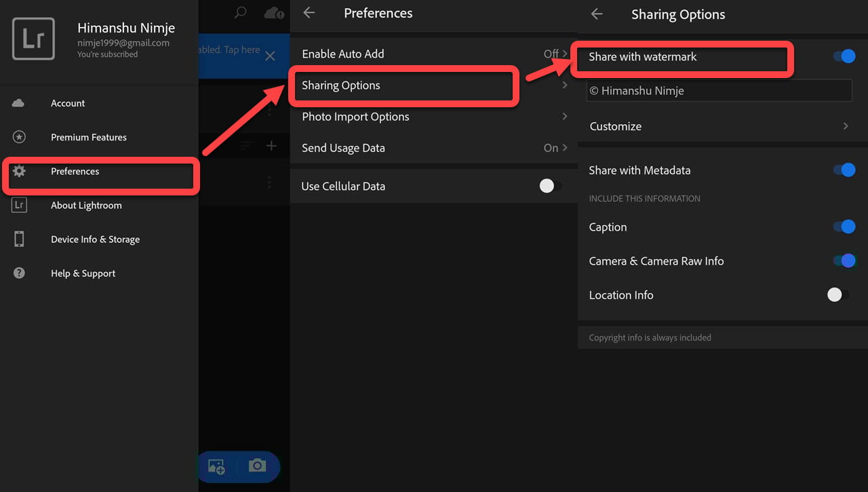Open Sharing Options row chevron
Viewport: 868px width, 492px height.
(x=564, y=85)
